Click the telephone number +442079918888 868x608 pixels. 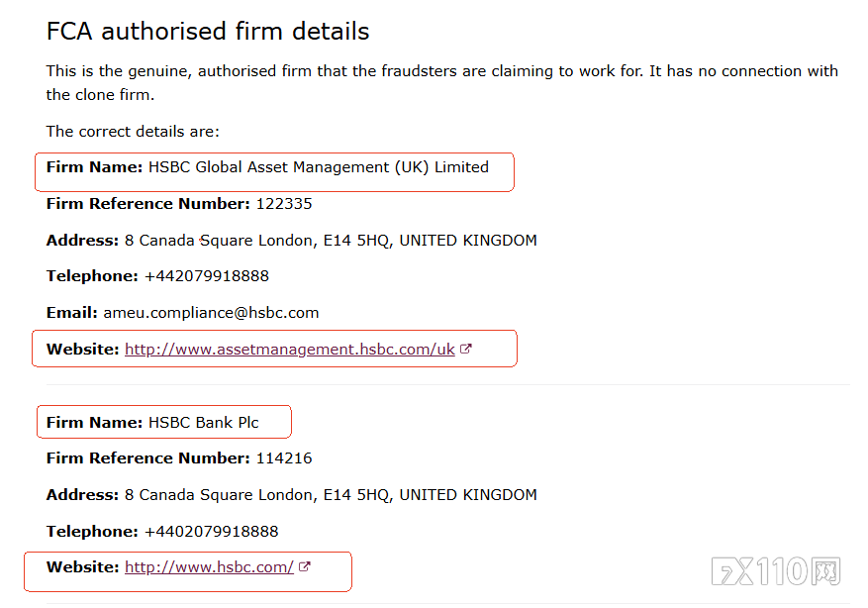(x=206, y=276)
